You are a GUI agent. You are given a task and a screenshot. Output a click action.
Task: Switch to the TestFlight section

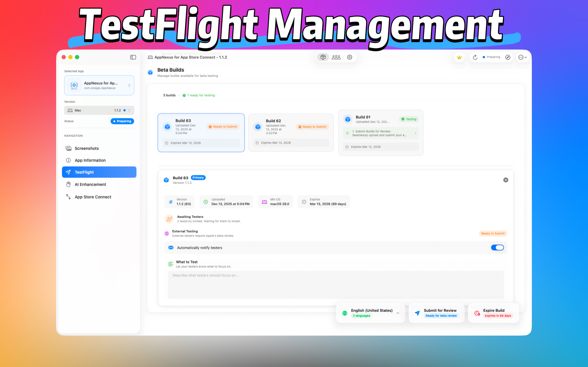pos(84,172)
